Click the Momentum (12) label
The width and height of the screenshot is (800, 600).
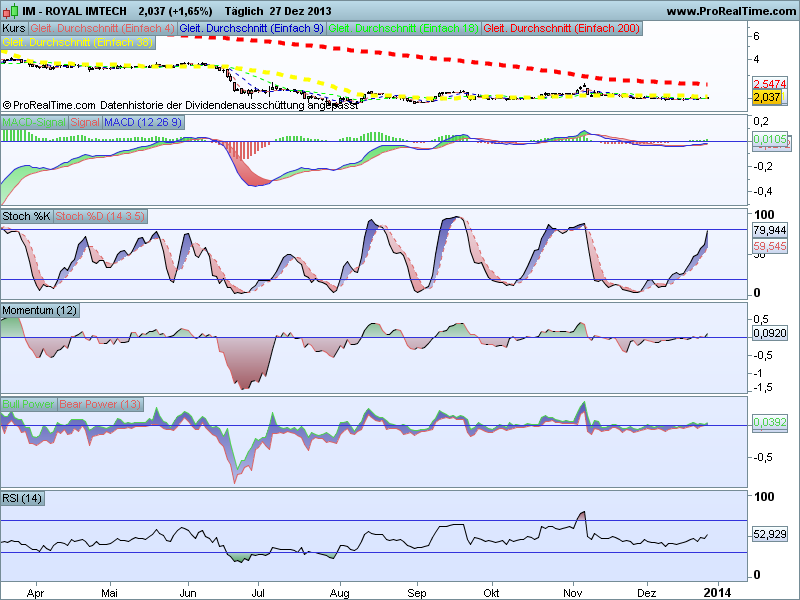click(x=40, y=310)
